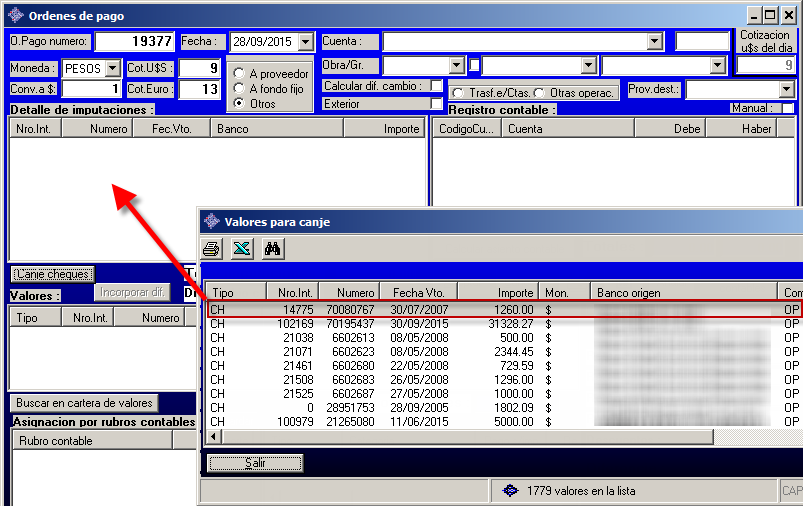Open the Moneda PESOS dropdown

[112, 69]
